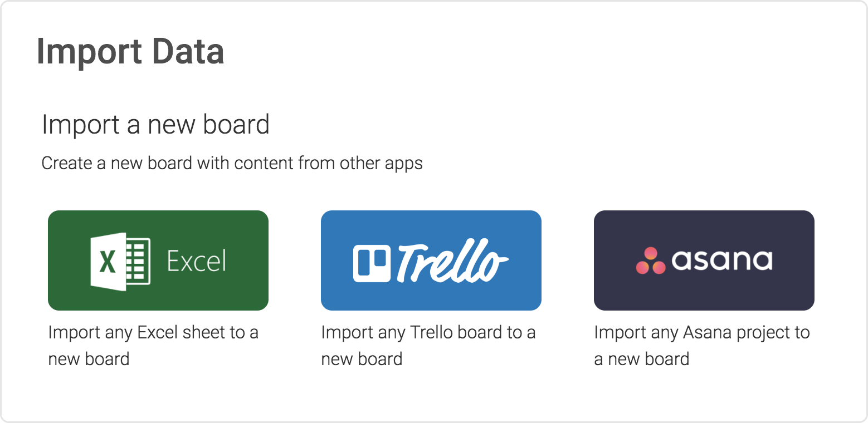868x423 pixels.
Task: Click 'new board' under Trello description
Action: pyautogui.click(x=362, y=359)
